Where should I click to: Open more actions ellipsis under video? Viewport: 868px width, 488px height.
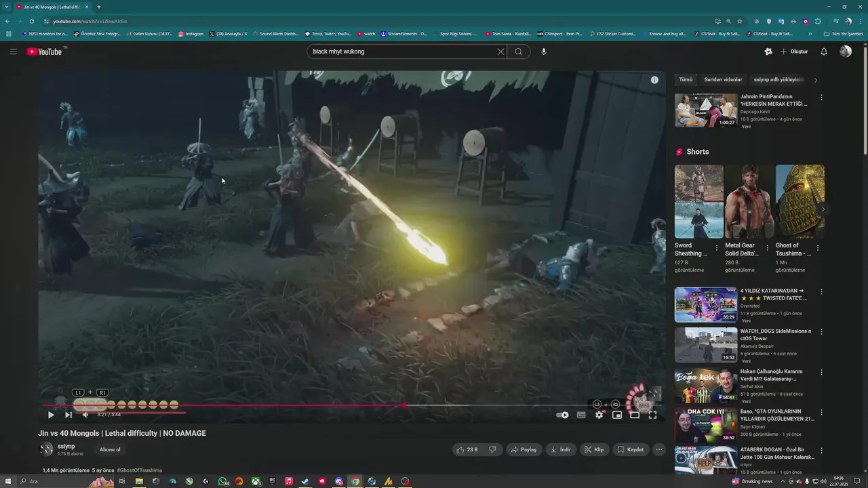[x=658, y=449]
